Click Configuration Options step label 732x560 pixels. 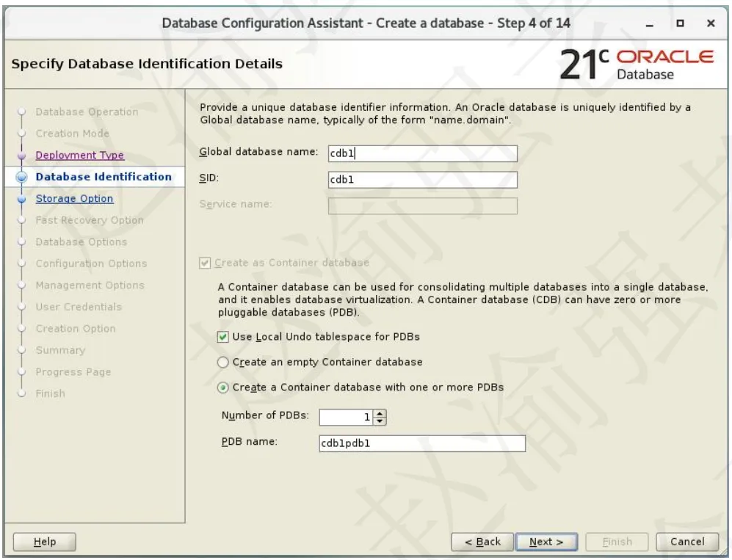coord(91,263)
